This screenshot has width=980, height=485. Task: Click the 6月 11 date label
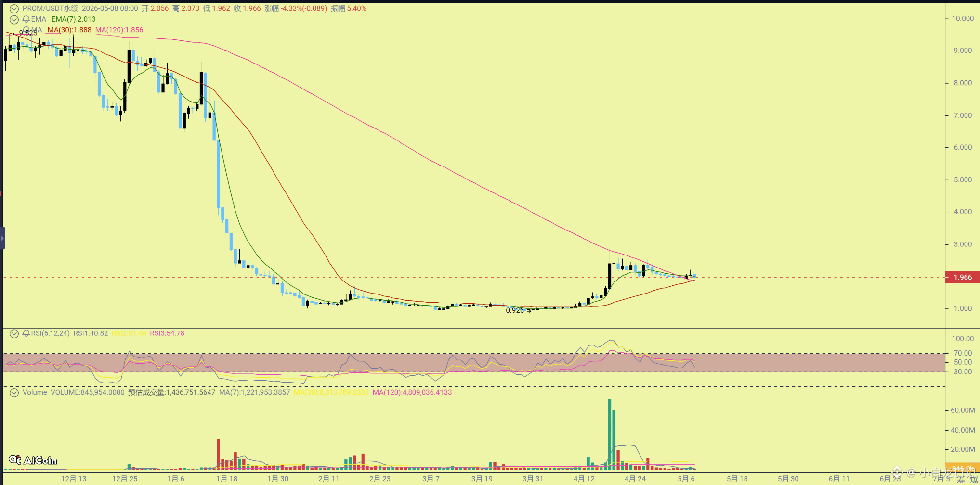839,479
